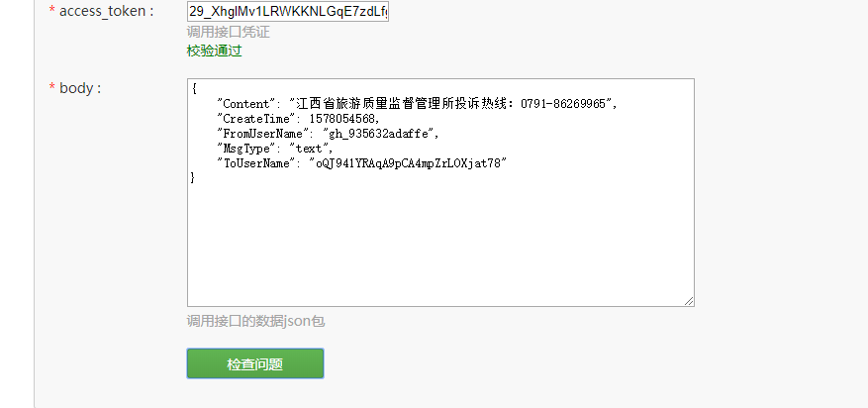Click the opening curly brace in body

pyautogui.click(x=194, y=89)
